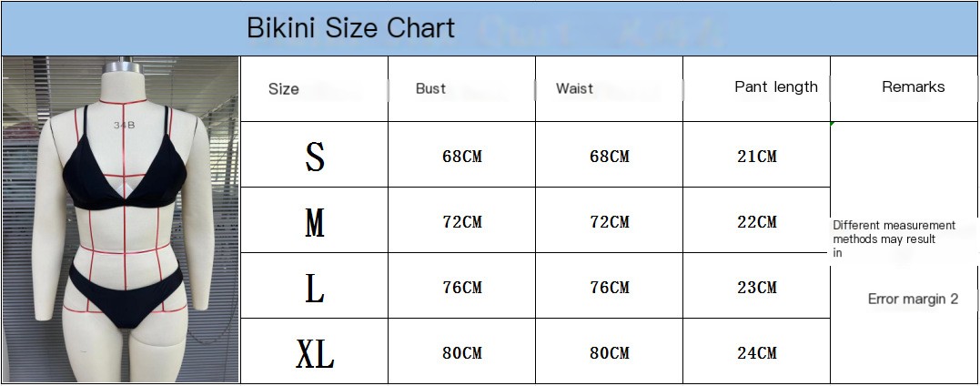
Task: Select the 80CM waist cell for size XL
Action: (610, 353)
